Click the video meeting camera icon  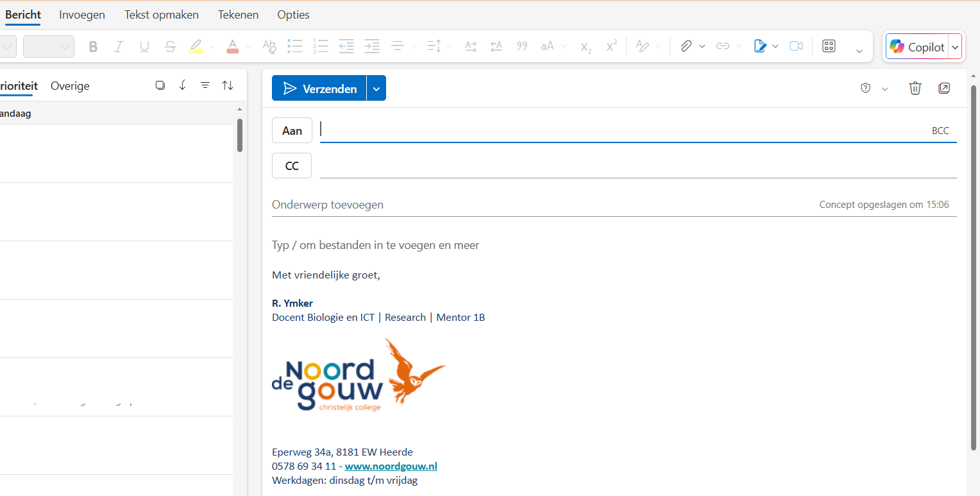(796, 46)
